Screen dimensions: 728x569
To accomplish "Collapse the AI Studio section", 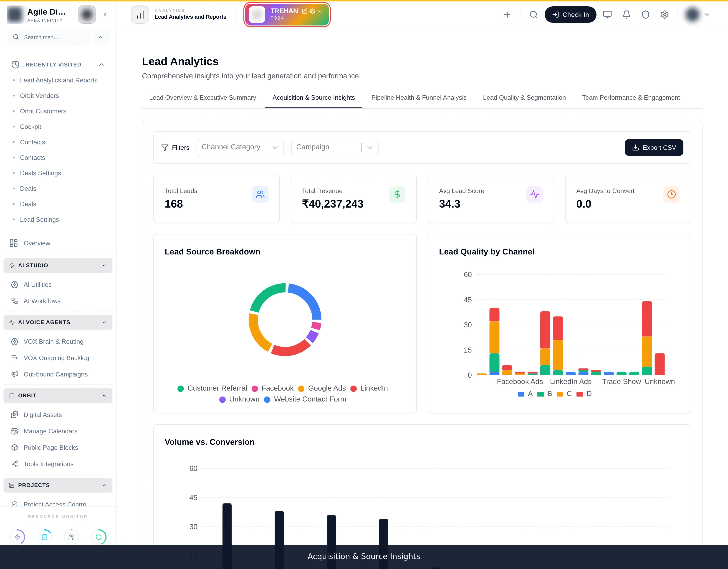I will coord(58,265).
